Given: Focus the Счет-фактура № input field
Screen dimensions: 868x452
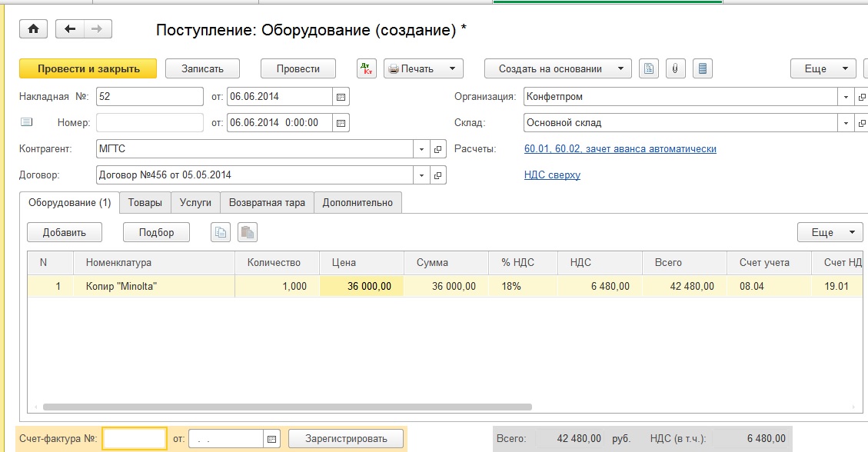Looking at the screenshot, I should point(135,439).
